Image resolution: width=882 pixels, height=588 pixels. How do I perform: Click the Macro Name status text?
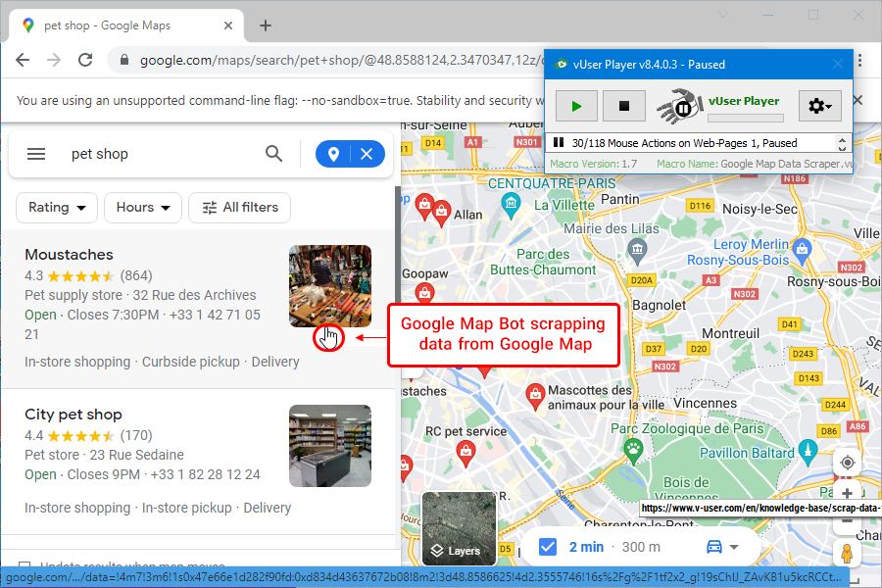tap(755, 164)
